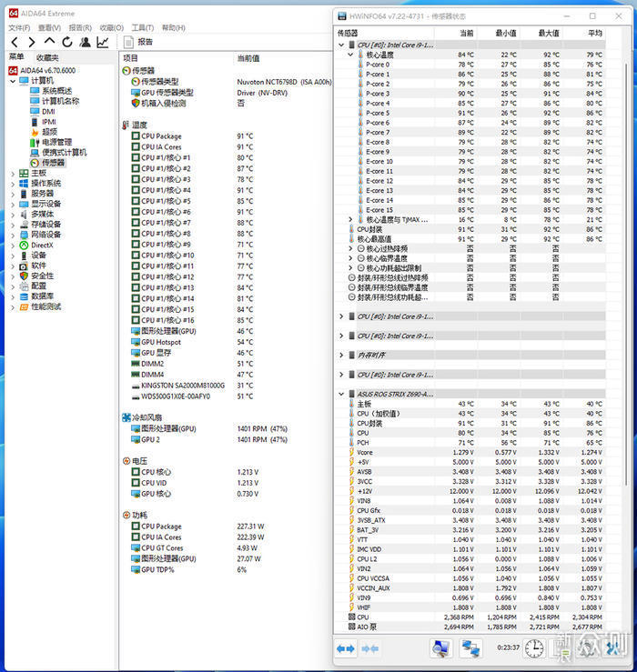Click the 项目 column header

click(130, 58)
